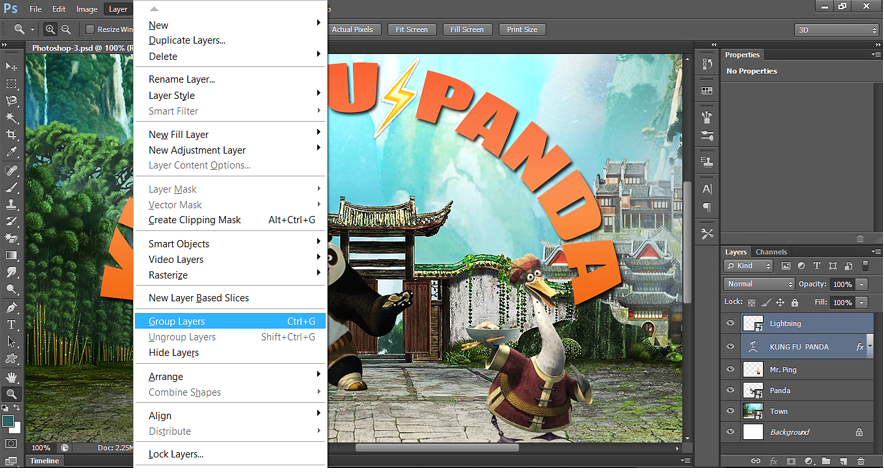Hide the Town layer
Image resolution: width=884 pixels, height=474 pixels.
click(x=731, y=411)
